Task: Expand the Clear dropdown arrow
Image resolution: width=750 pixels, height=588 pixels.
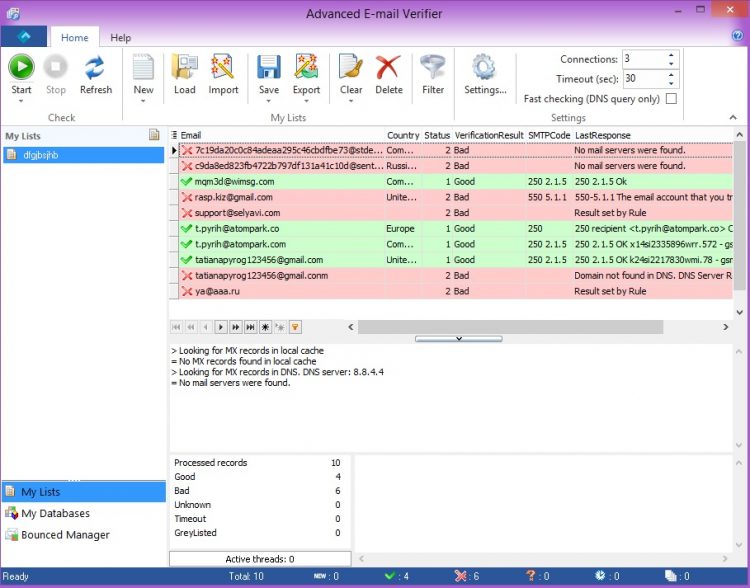Action: [x=351, y=101]
